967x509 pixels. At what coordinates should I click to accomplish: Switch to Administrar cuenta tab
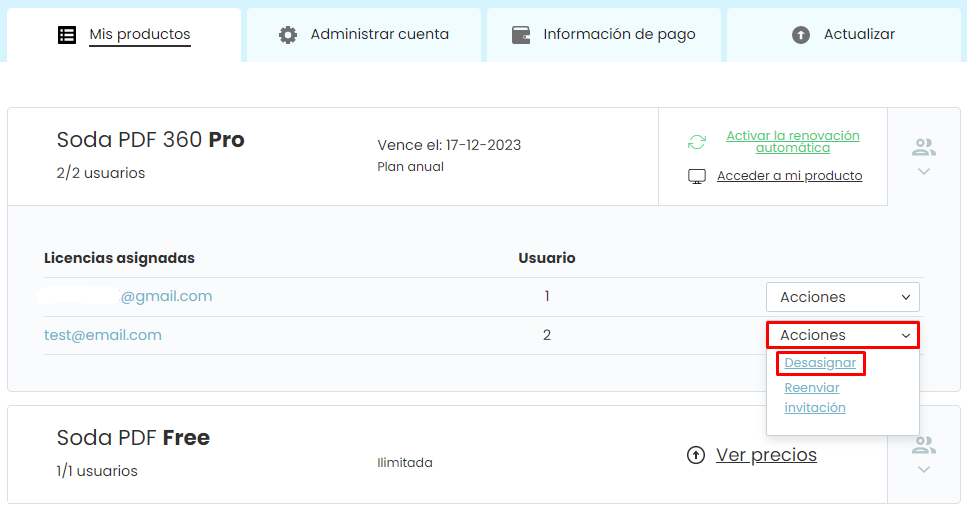(364, 35)
